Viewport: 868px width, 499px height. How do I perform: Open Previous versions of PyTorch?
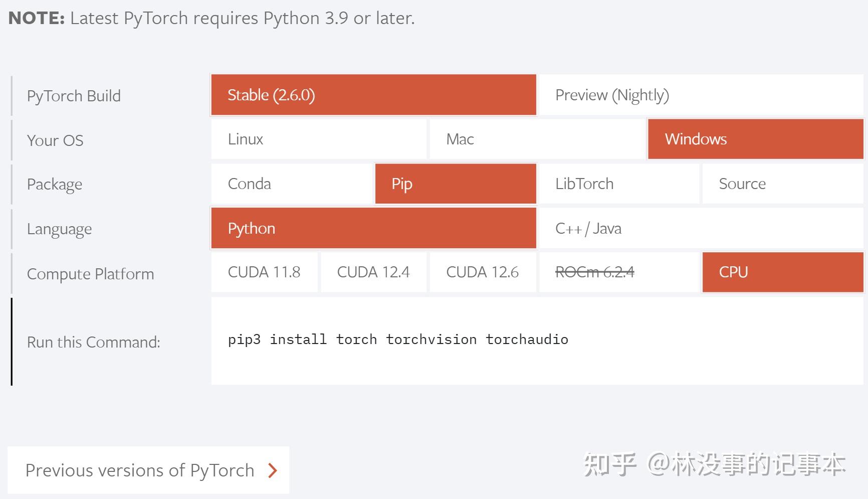(140, 470)
